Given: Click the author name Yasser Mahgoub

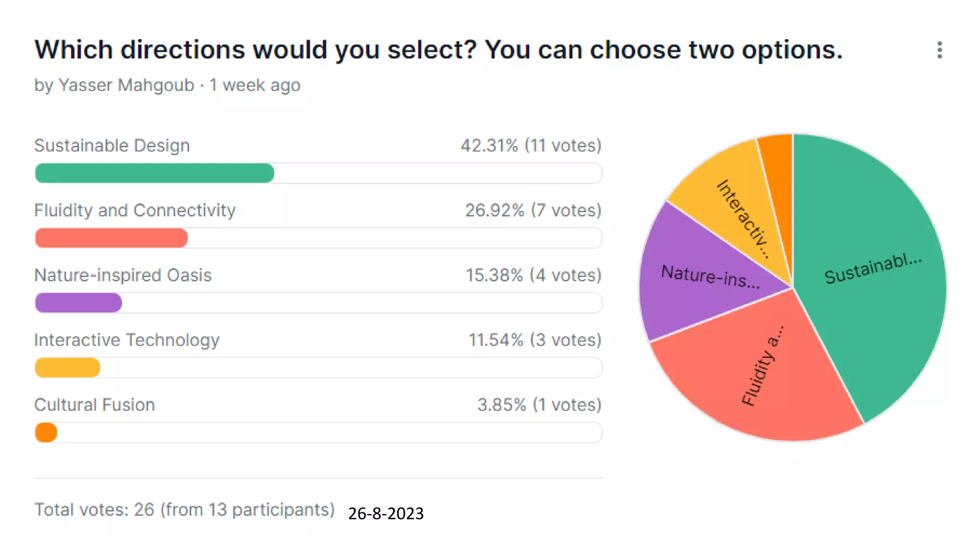Looking at the screenshot, I should (x=126, y=85).
